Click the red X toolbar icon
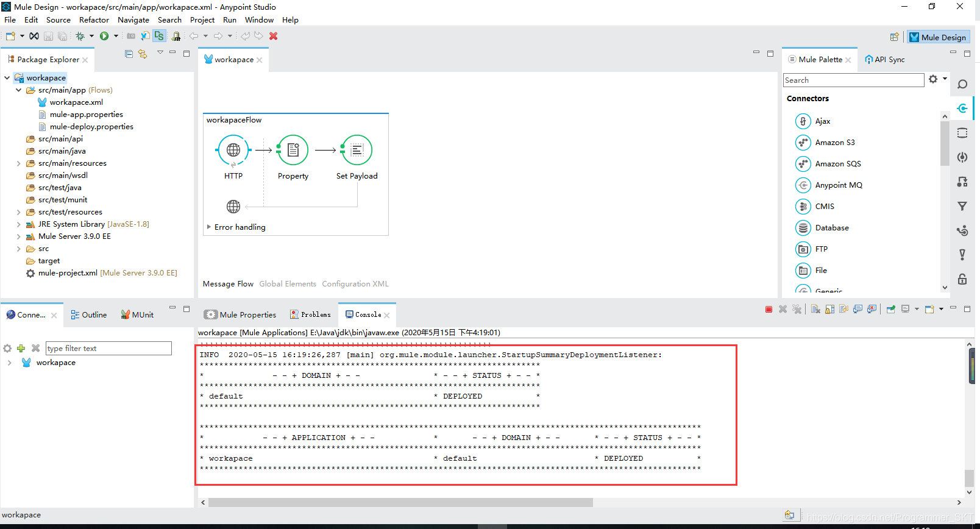 pyautogui.click(x=274, y=36)
